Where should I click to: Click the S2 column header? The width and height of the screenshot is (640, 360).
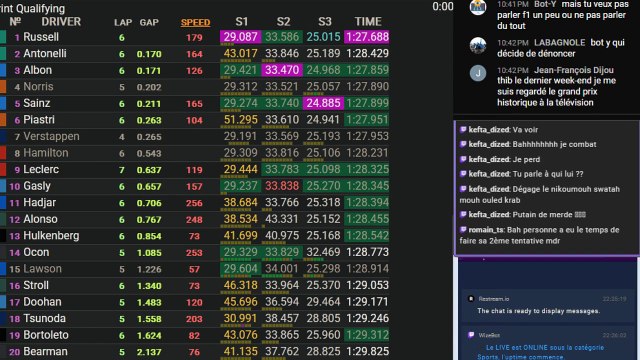283,22
